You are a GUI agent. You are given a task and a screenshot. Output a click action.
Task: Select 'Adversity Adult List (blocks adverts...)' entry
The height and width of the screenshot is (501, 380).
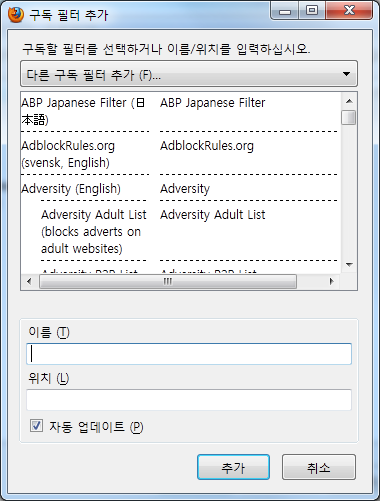pyautogui.click(x=94, y=231)
